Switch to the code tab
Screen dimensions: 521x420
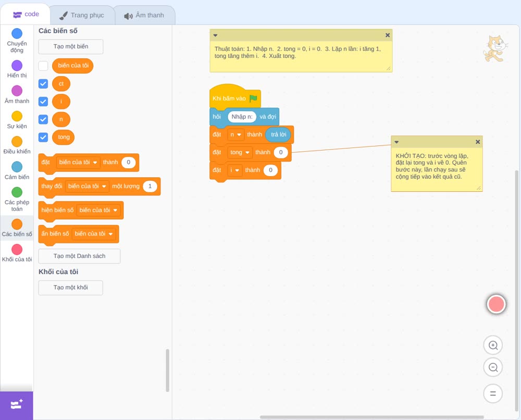pos(26,14)
